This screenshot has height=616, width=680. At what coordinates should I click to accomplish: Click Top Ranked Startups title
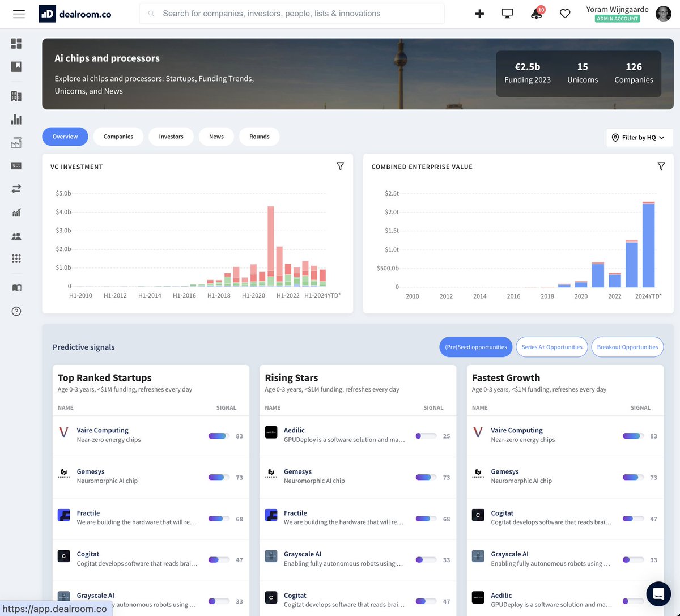(105, 378)
